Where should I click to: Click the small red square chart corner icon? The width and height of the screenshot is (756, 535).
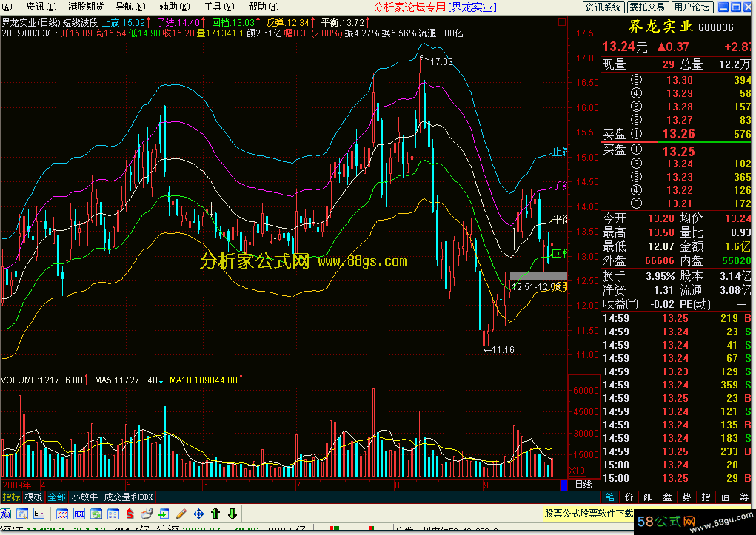coord(562,22)
